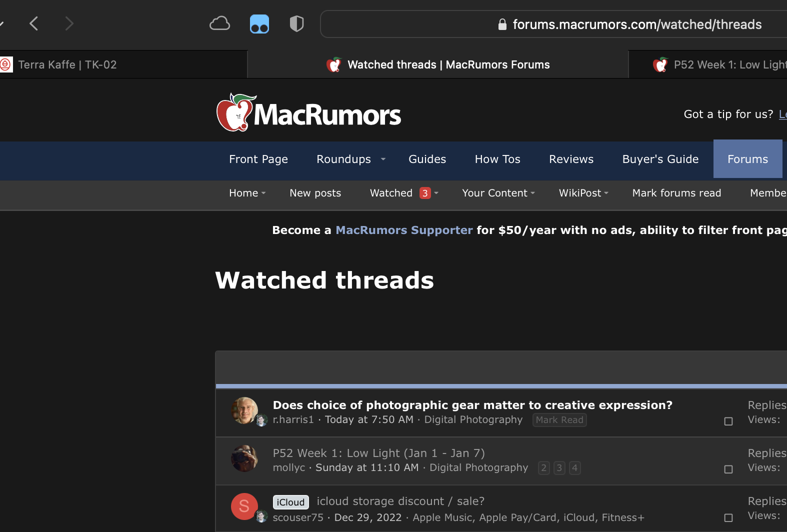Image resolution: width=787 pixels, height=532 pixels.
Task: Open the Members nav link
Action: (768, 193)
